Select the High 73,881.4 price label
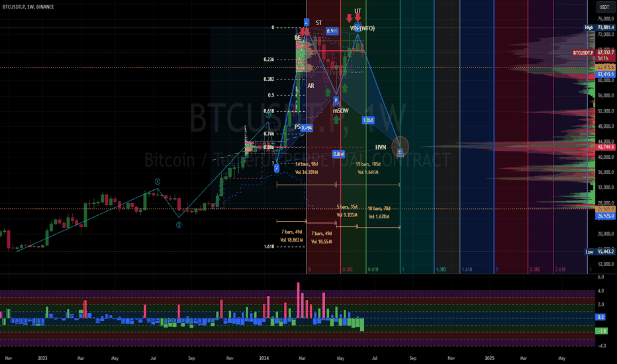617x364 pixels. click(x=599, y=28)
